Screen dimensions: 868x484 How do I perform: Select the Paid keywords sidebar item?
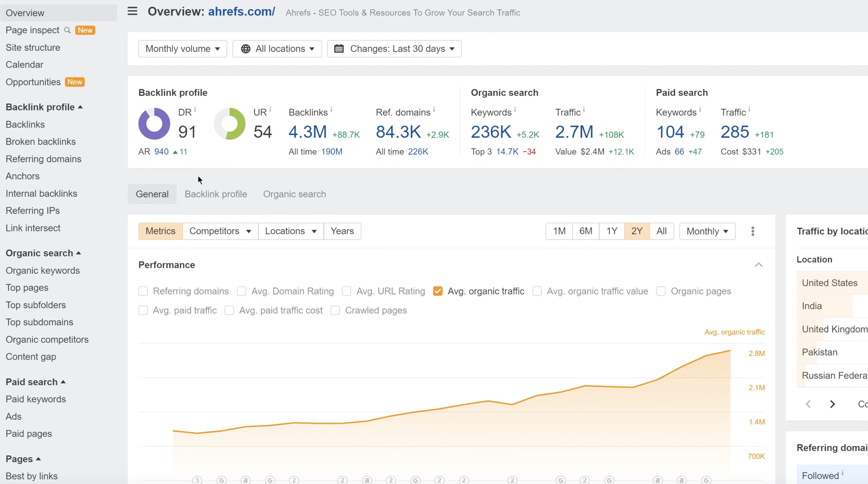(x=36, y=399)
